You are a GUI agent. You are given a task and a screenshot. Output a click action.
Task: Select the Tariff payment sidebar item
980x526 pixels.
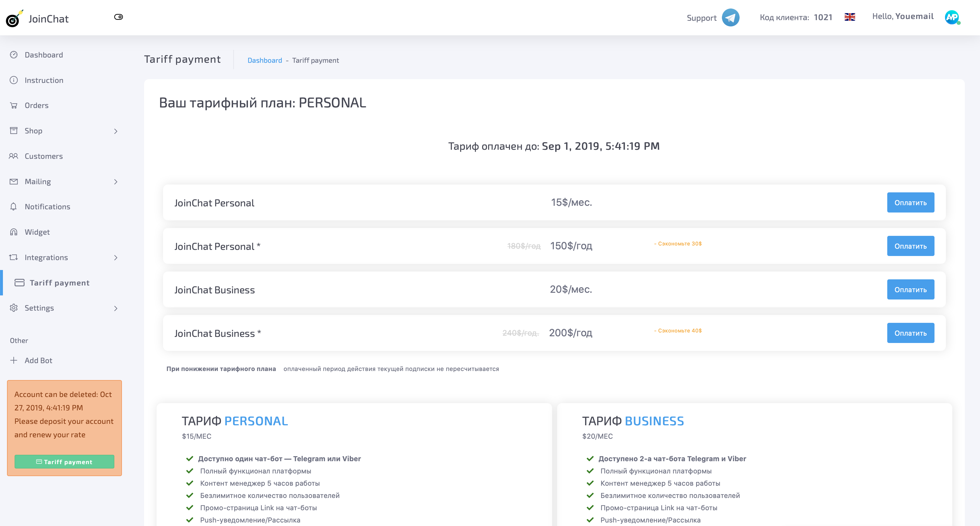click(x=60, y=283)
